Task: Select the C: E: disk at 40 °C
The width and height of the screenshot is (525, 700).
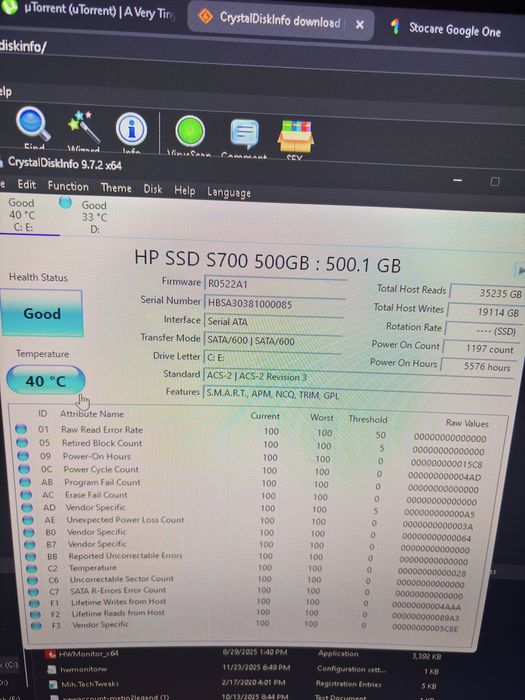Action: pyautogui.click(x=23, y=215)
